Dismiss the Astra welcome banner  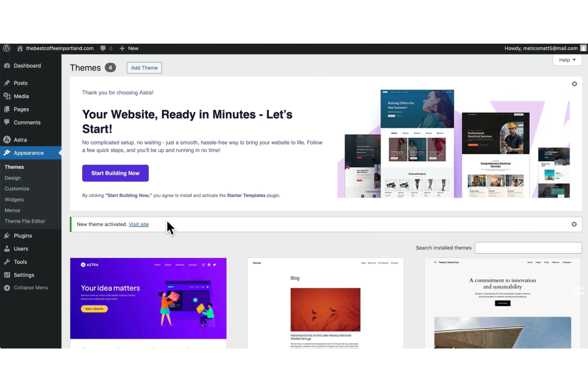[x=574, y=84]
